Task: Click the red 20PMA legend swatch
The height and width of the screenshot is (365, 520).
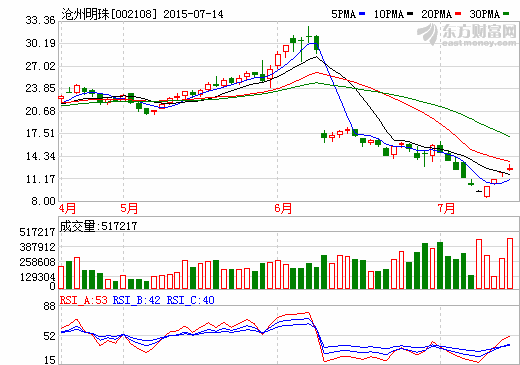Action: [458, 14]
